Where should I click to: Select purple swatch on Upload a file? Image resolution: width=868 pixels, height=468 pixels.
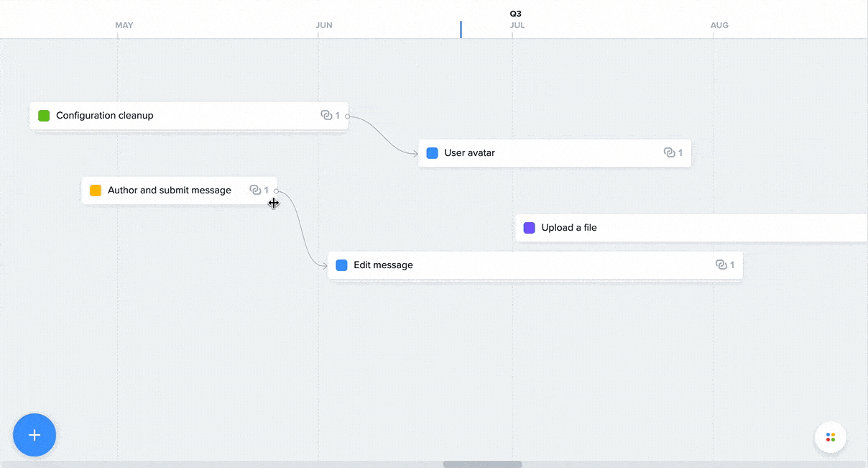point(530,228)
